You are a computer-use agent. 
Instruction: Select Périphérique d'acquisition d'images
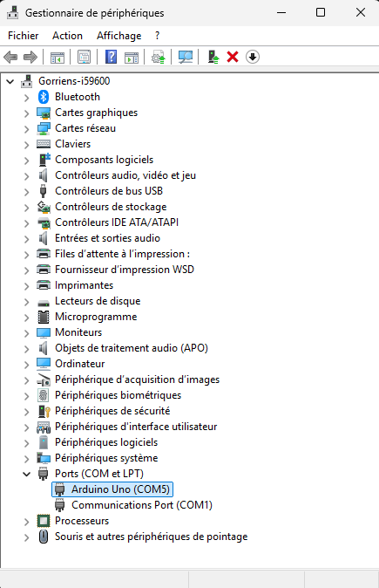coord(138,379)
